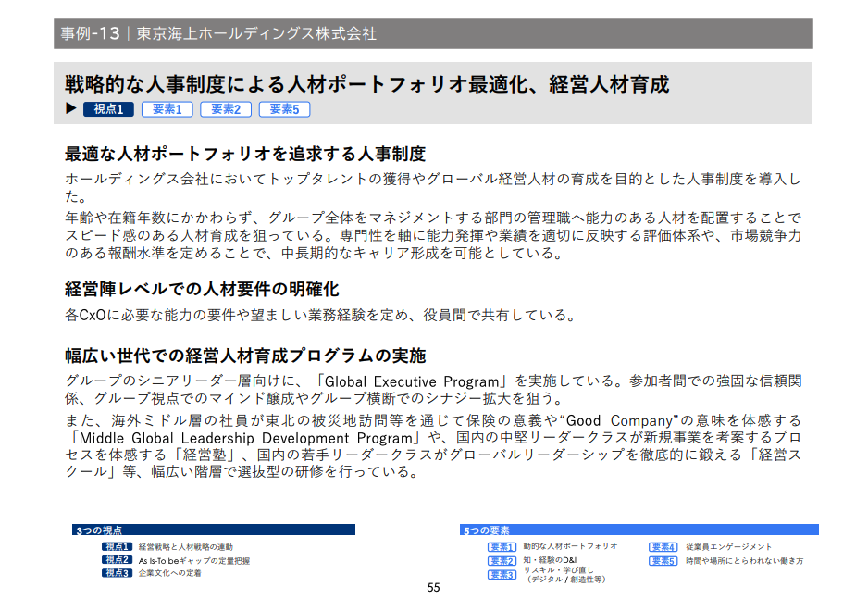
Task: Click the main title 戦略的な人事制度による人材ポートフォリオ最適化
Action: click(x=366, y=85)
